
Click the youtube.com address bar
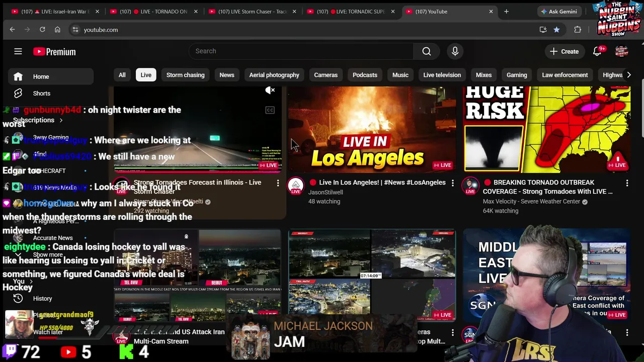point(302,30)
